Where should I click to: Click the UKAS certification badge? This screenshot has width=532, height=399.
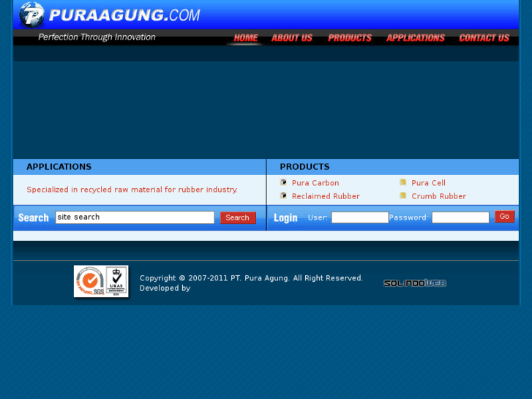[x=116, y=282]
